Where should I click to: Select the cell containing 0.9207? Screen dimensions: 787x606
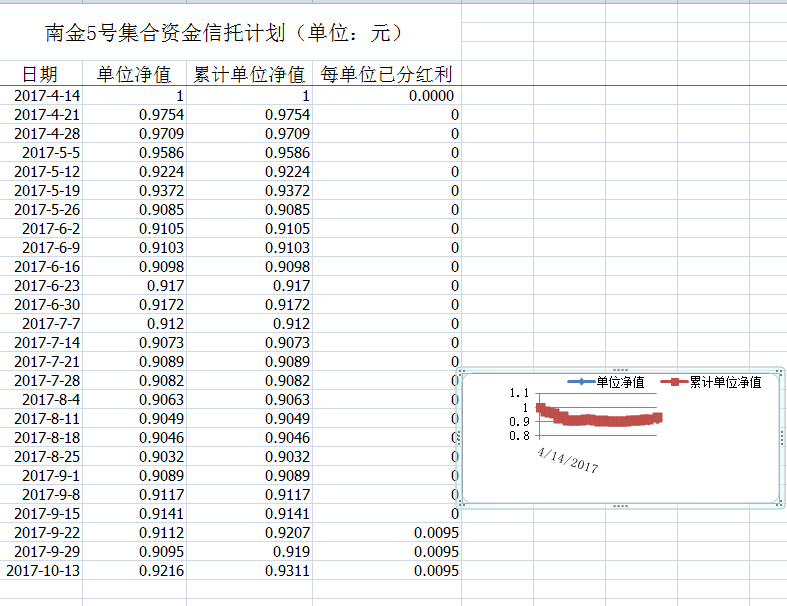[249, 532]
